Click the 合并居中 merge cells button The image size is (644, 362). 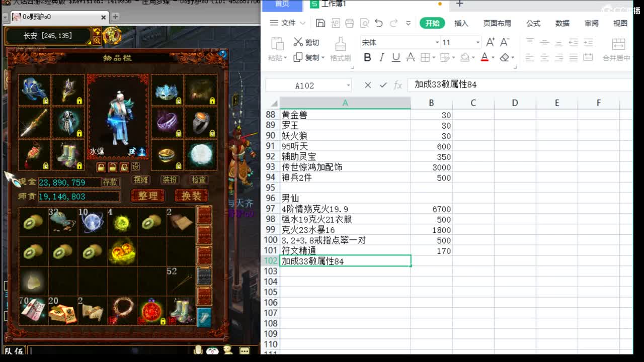[x=617, y=49]
